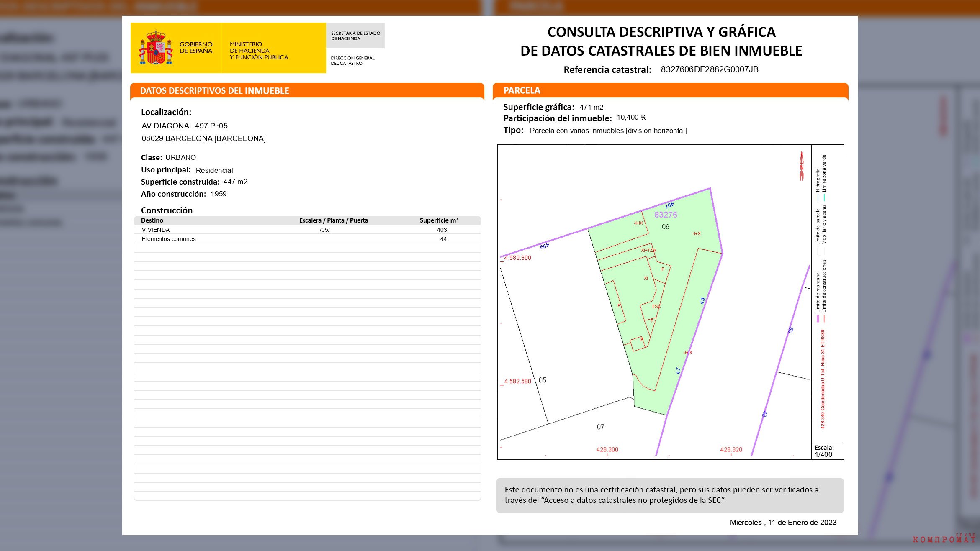The height and width of the screenshot is (551, 980).
Task: Click the Hidrografía legend entry
Action: click(818, 184)
